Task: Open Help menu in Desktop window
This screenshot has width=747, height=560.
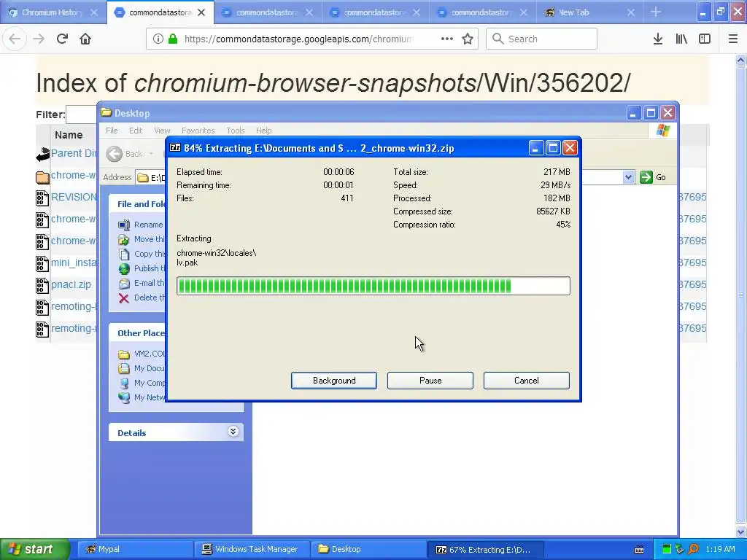Action: [x=263, y=131]
